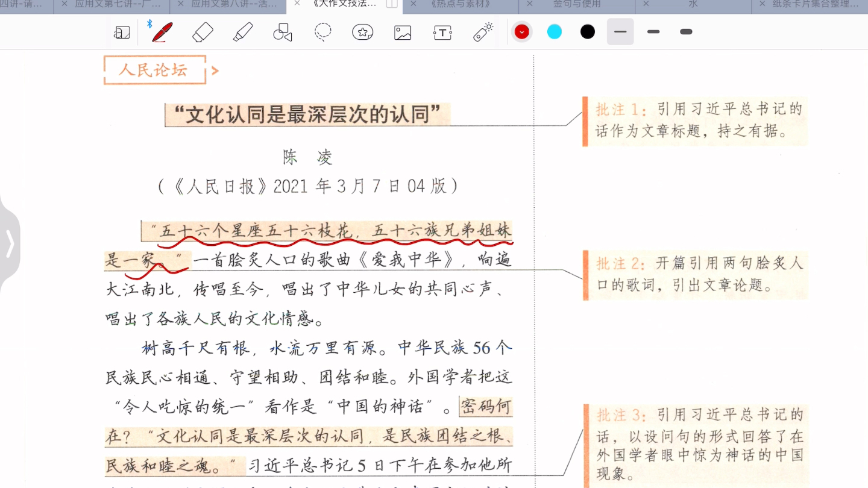Close the 应用文第八讲 tab

180,4
